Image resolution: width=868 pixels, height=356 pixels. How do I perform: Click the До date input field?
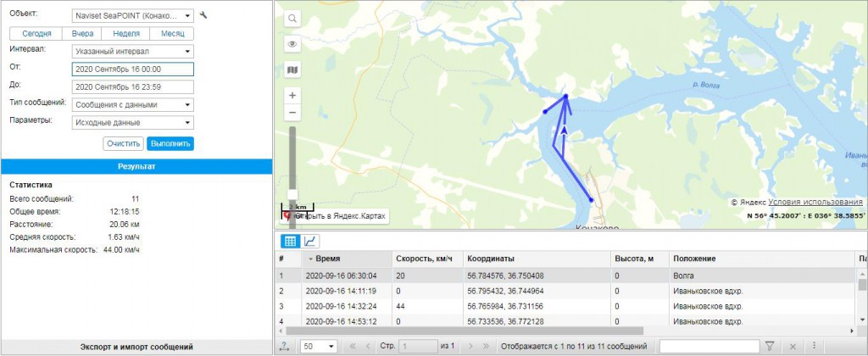[x=133, y=87]
